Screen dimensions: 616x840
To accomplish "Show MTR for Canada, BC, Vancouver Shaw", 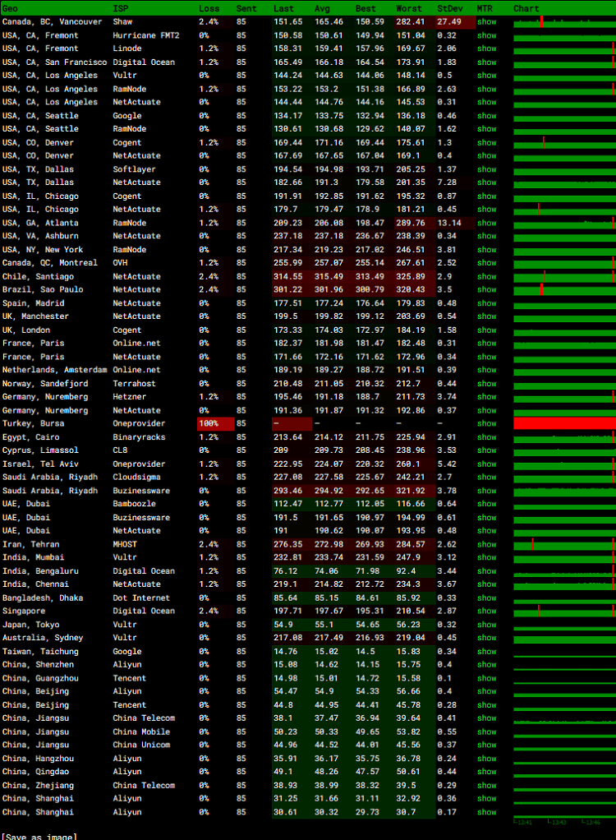I will pyautogui.click(x=487, y=22).
